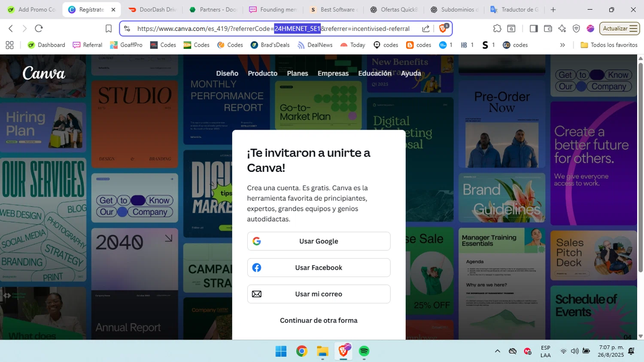Screen dimensions: 644x362
Task: Open the Dashboard bookmark
Action: point(46,45)
